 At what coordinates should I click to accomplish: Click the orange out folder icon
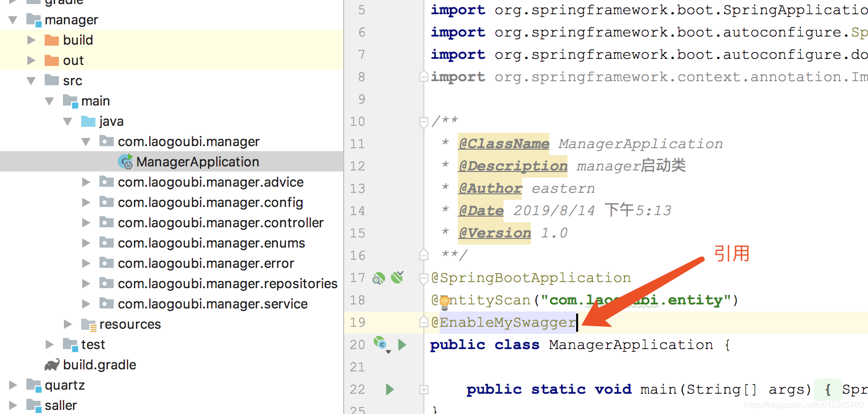52,60
